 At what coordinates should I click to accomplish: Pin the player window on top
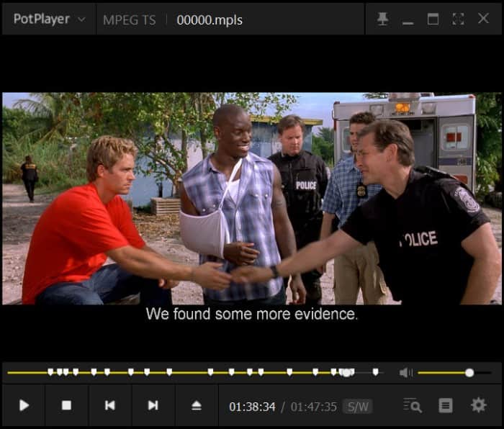coord(382,19)
